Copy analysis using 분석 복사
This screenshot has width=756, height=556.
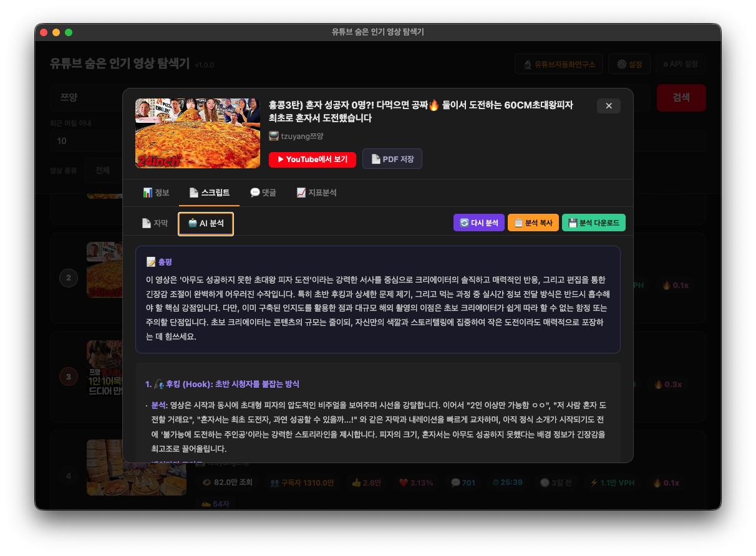pos(533,223)
